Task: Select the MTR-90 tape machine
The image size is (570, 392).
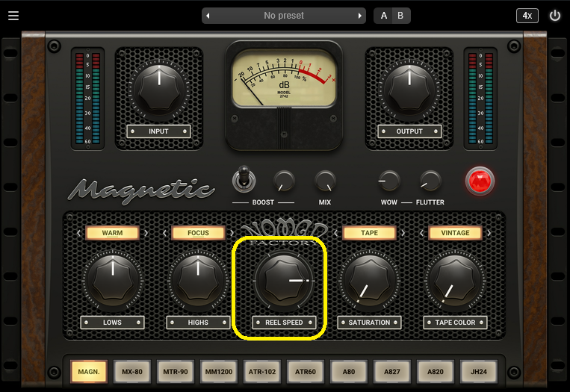Action: 176,372
